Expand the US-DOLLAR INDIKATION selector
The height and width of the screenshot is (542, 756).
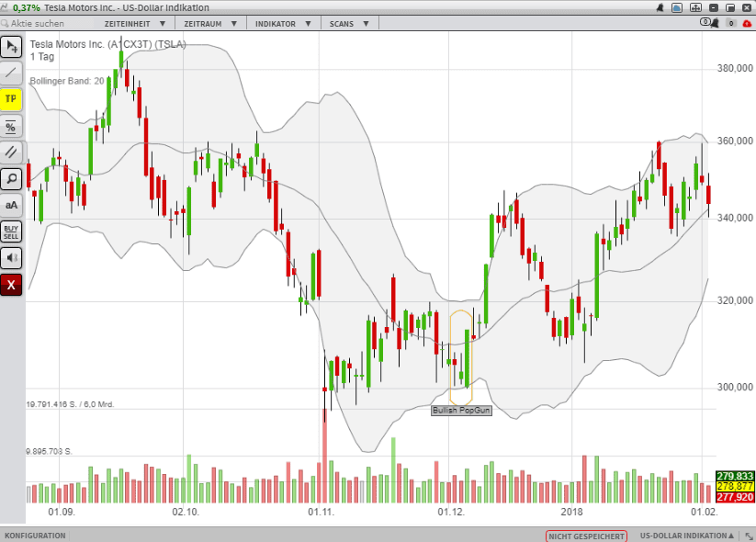click(689, 536)
